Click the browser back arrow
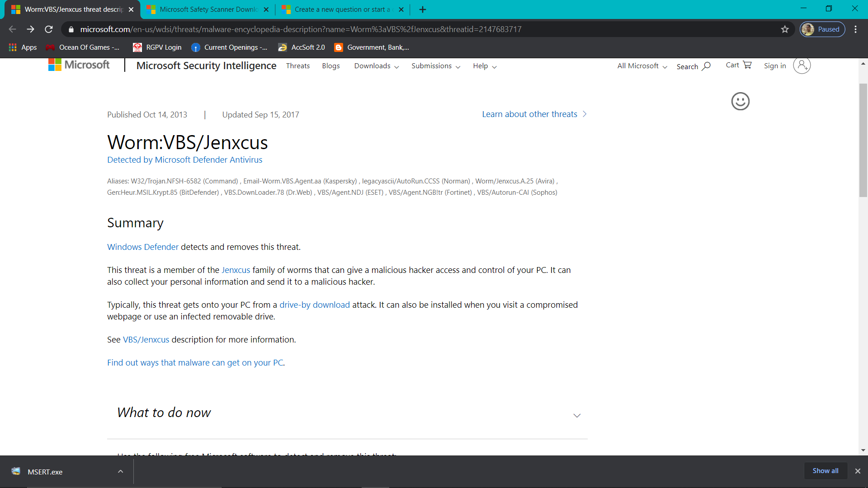This screenshot has width=868, height=488. tap(12, 29)
